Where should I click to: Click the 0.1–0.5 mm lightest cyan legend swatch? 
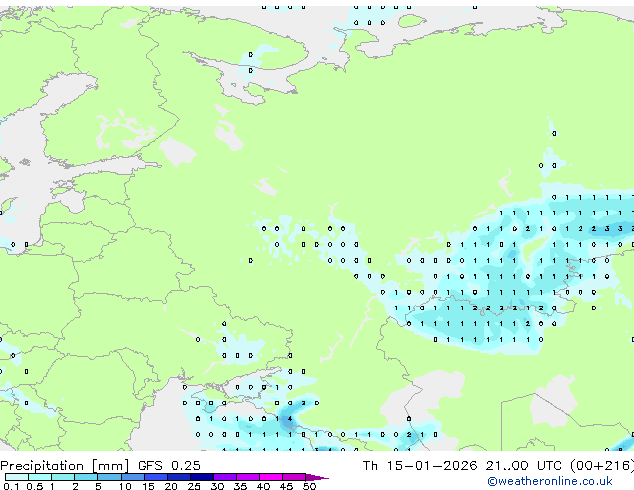point(17,477)
